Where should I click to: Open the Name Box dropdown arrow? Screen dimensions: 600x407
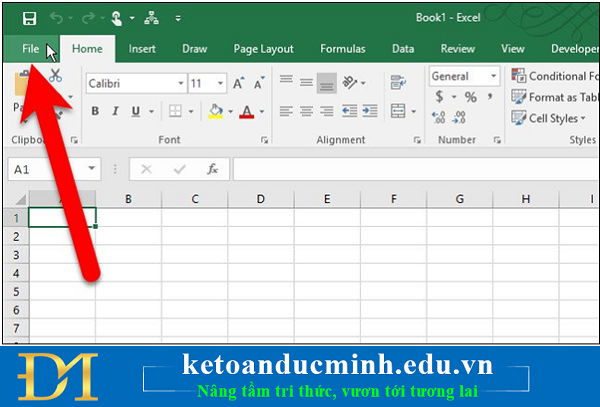(x=91, y=168)
